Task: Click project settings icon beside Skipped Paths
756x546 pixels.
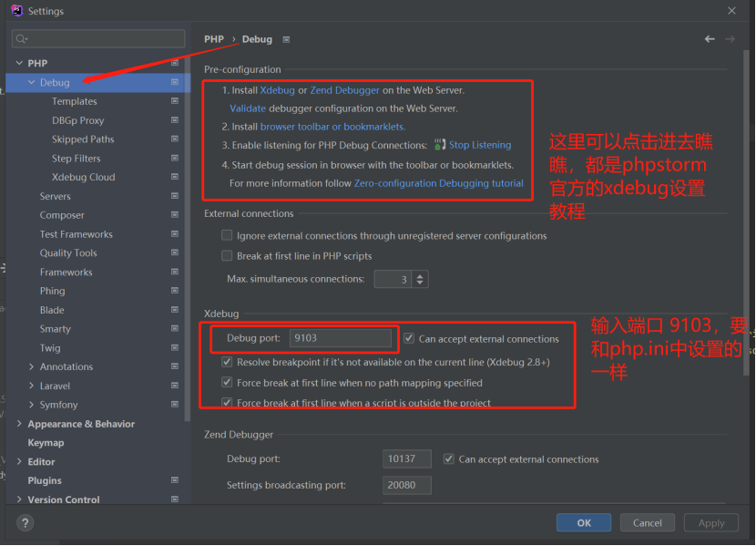Action: [175, 139]
